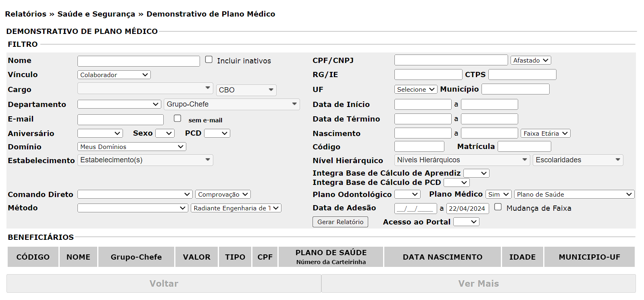
Task: Expand the Grupo-Chefe dropdown
Action: (231, 104)
